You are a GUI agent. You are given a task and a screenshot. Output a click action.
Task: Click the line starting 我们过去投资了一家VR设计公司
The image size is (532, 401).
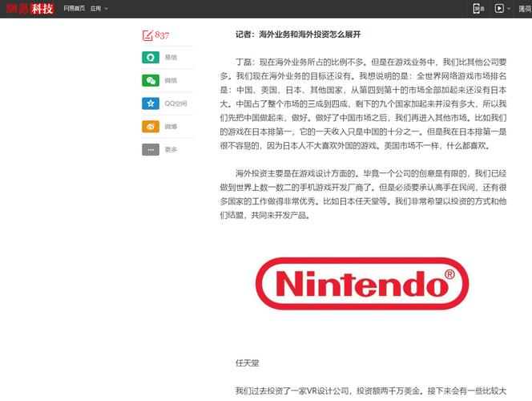point(371,391)
